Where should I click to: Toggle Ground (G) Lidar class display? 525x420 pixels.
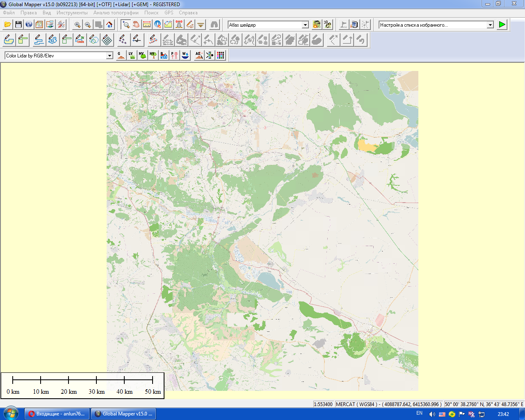121,55
